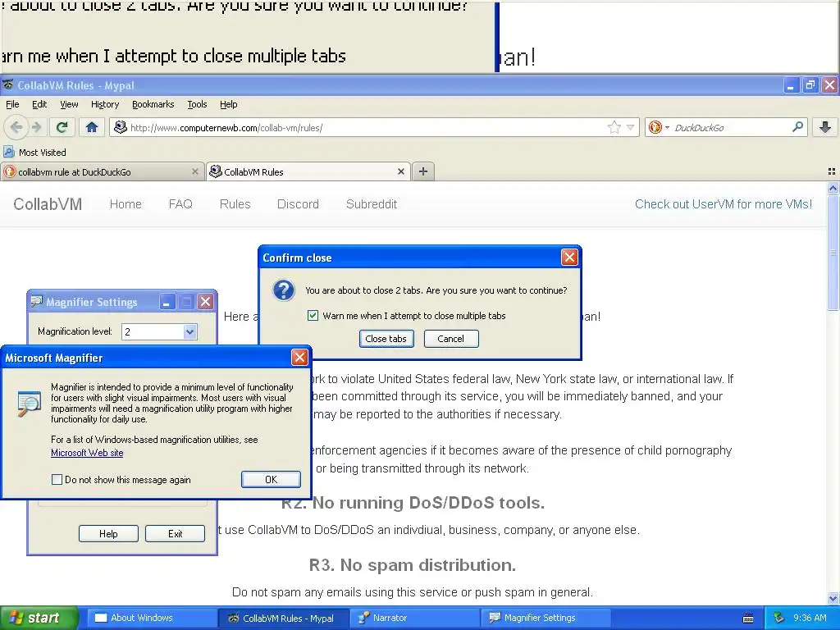Click the page scrollbar down arrow
The width and height of the screenshot is (840, 630).
[x=833, y=598]
